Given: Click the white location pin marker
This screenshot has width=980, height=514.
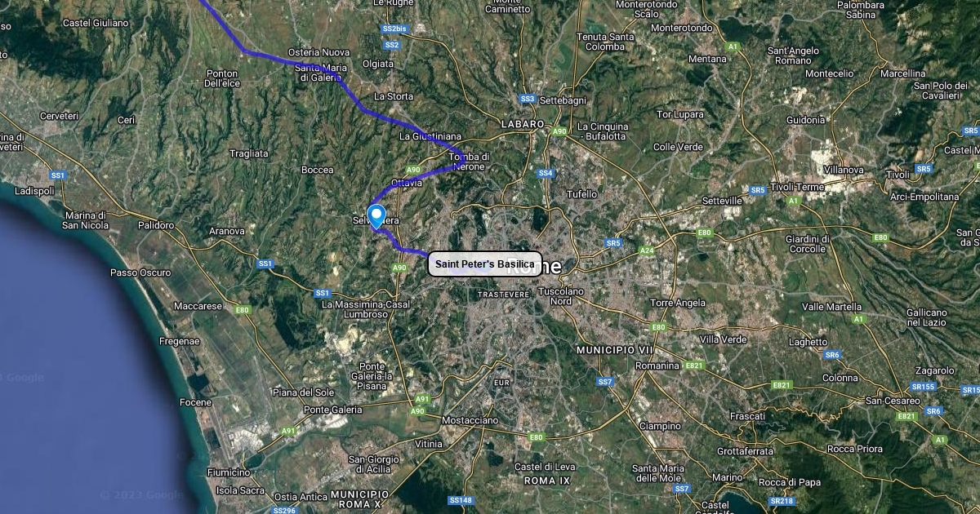Looking at the screenshot, I should (376, 216).
